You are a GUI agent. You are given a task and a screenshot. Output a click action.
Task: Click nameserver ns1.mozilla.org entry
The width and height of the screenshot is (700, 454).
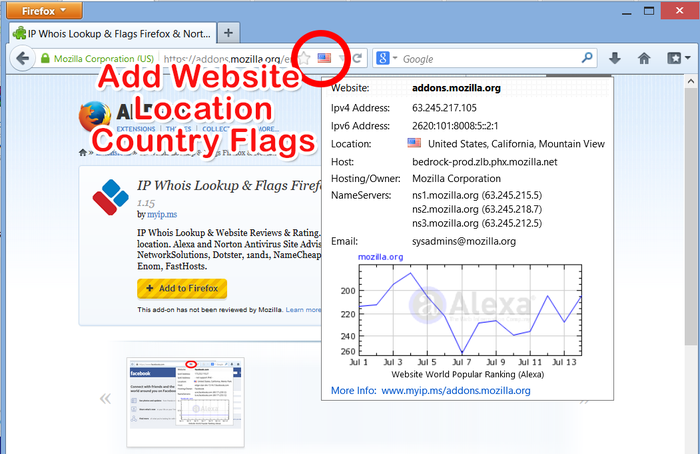click(477, 196)
